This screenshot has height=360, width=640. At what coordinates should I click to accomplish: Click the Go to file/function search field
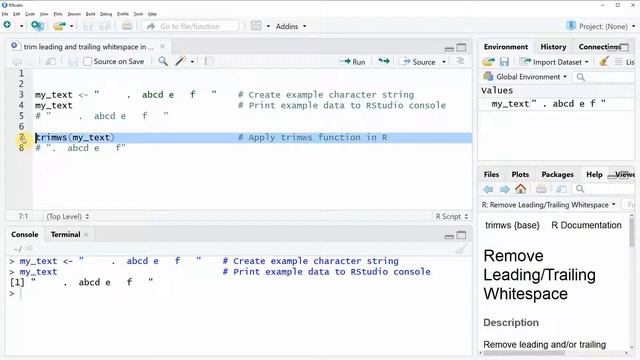click(191, 26)
